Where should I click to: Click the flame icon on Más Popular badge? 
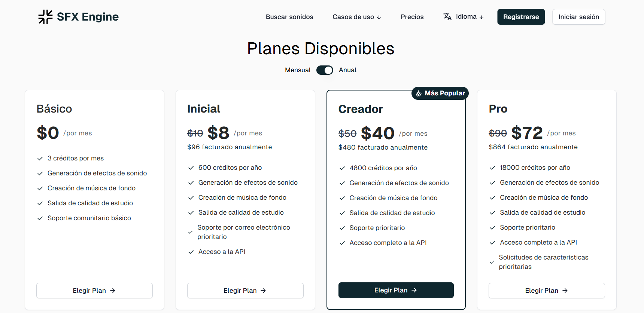[x=419, y=93]
